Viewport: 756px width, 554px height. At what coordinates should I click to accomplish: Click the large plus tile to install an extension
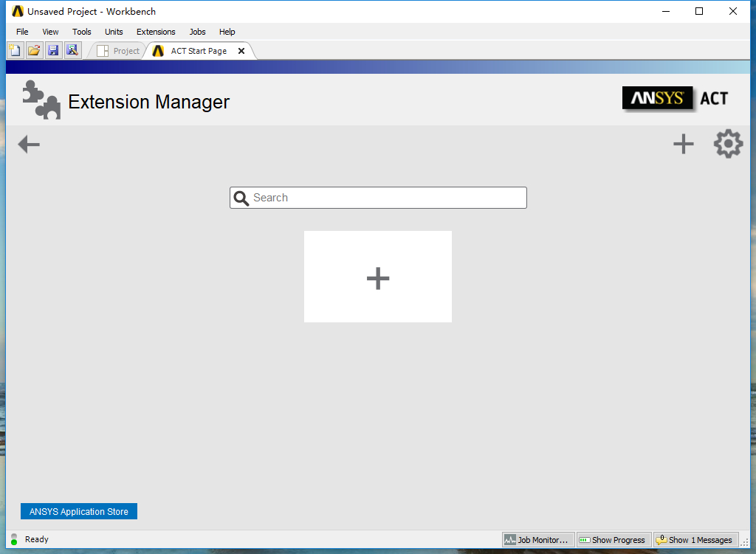tap(378, 277)
